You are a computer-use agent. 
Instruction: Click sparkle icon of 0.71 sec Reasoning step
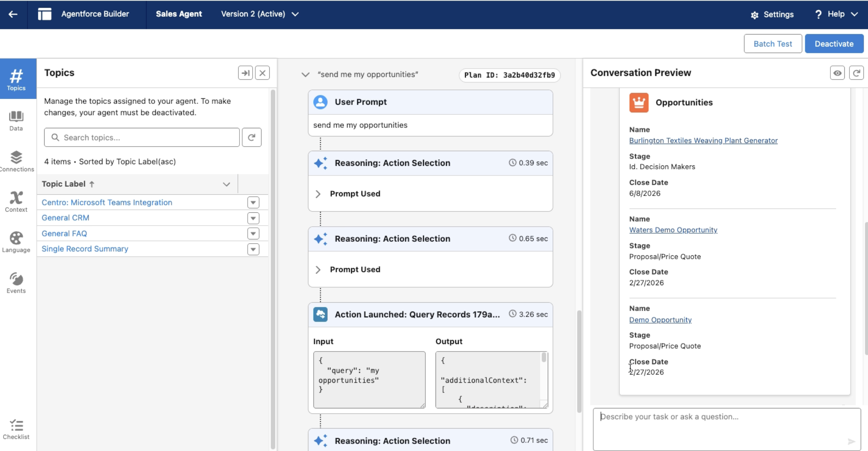tap(320, 441)
